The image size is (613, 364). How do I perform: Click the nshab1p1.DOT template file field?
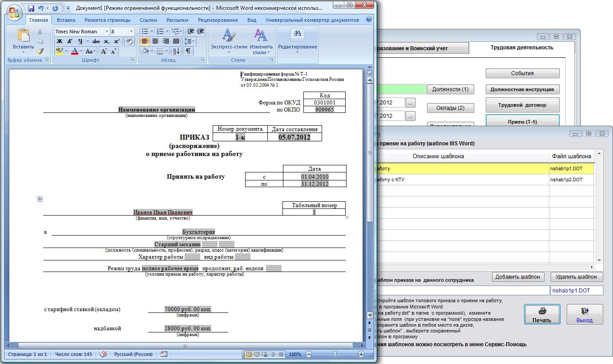[577, 291]
